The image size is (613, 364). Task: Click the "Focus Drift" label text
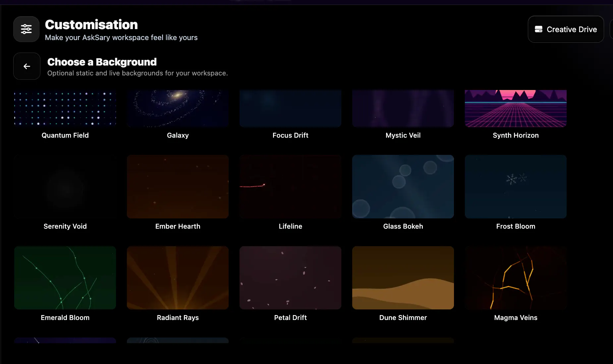291,135
